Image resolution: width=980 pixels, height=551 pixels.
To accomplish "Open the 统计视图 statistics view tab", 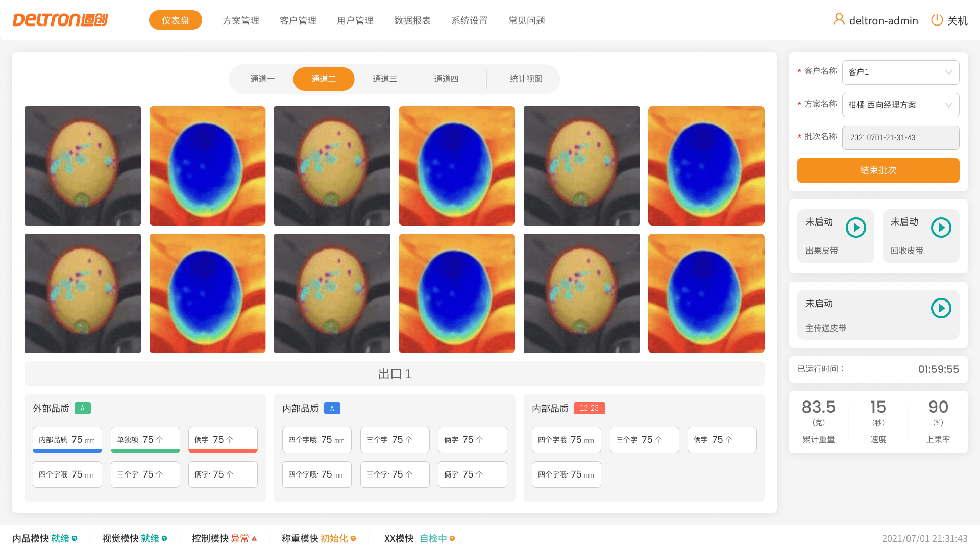I will 526,79.
